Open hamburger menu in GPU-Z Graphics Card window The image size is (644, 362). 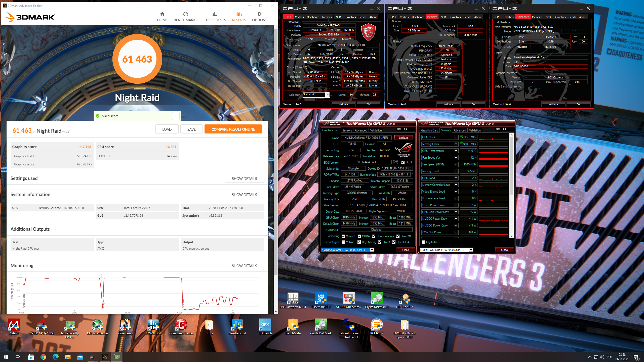412,129
